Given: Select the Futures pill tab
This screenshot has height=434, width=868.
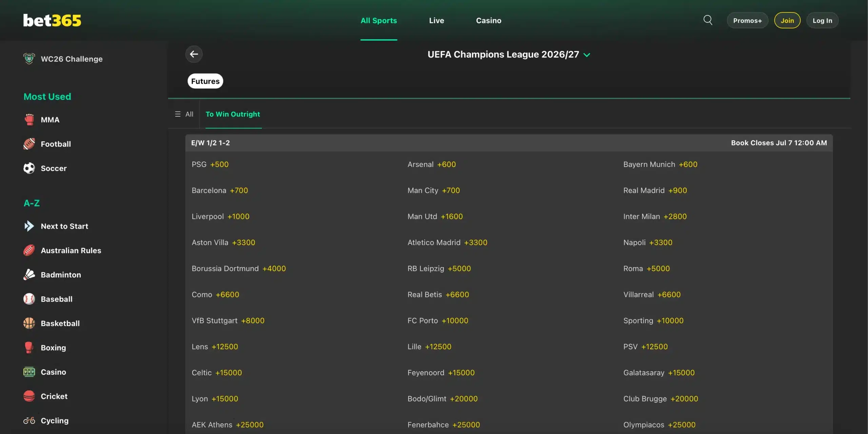Looking at the screenshot, I should pyautogui.click(x=205, y=81).
